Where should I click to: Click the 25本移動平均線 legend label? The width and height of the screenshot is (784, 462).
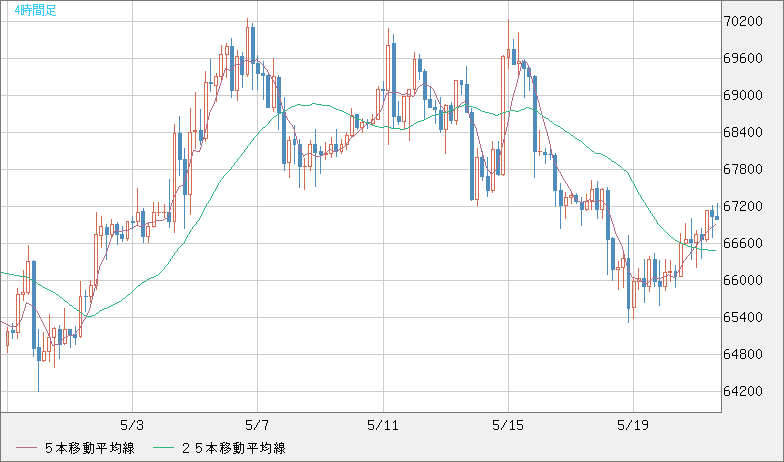click(x=234, y=448)
